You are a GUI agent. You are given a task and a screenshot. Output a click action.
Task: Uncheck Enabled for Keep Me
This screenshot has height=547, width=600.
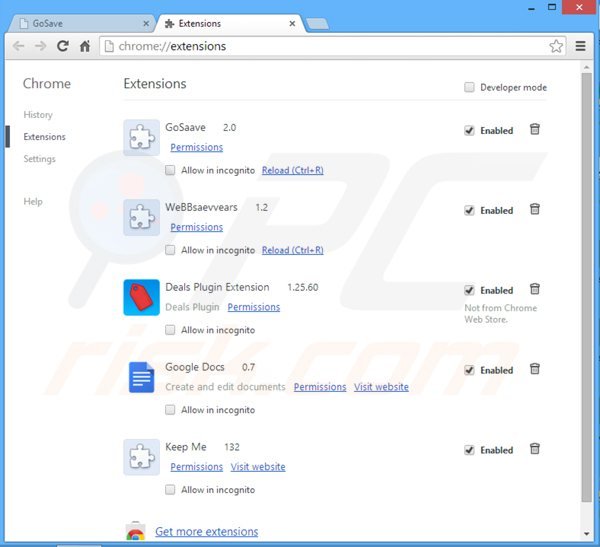click(x=470, y=450)
